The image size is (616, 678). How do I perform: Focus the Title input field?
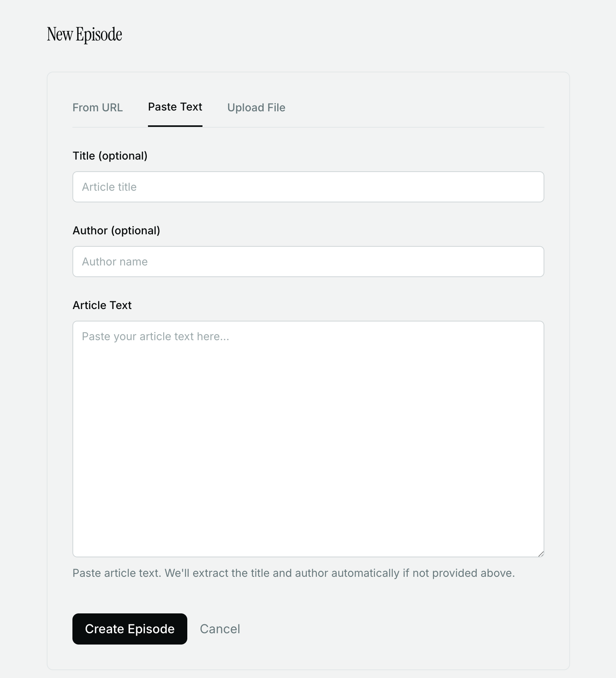(x=308, y=187)
